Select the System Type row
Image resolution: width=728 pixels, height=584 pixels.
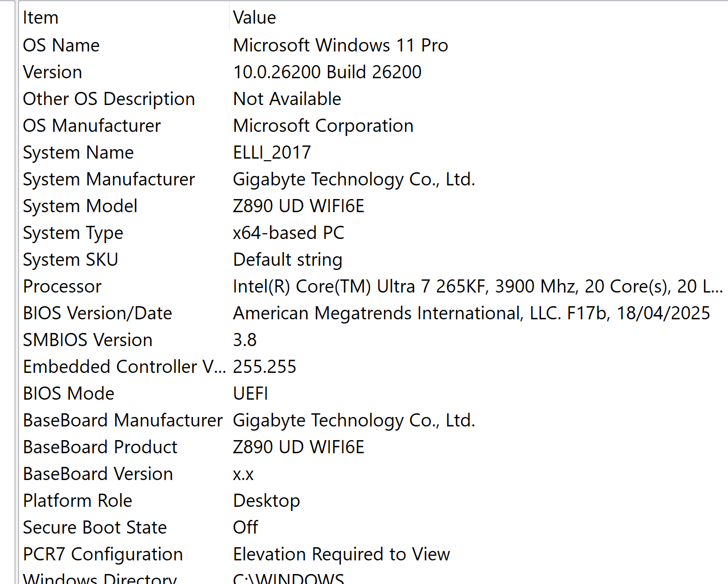click(x=73, y=233)
